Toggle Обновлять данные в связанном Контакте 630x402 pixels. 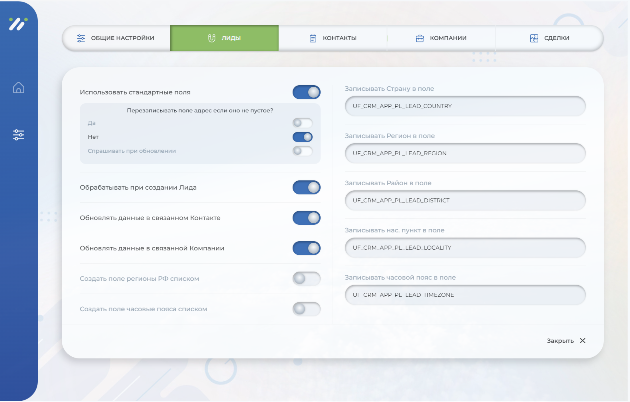coord(306,218)
